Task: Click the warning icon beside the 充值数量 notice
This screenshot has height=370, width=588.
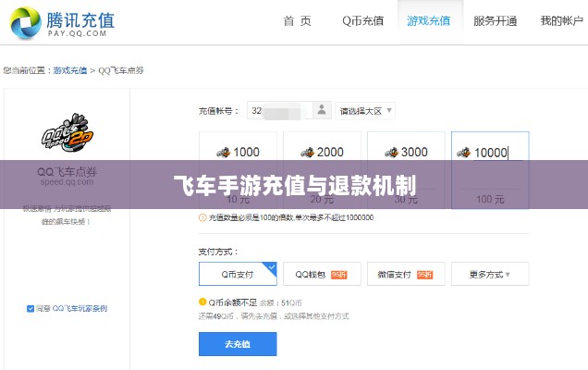Action: 202,217
